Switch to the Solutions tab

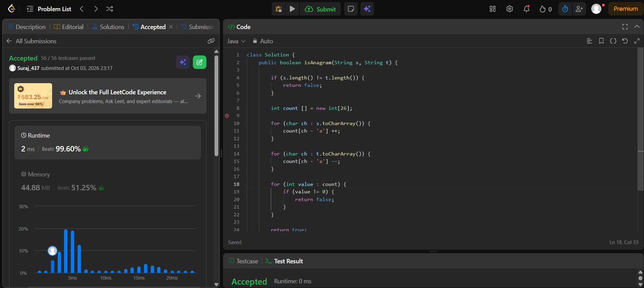[107, 27]
